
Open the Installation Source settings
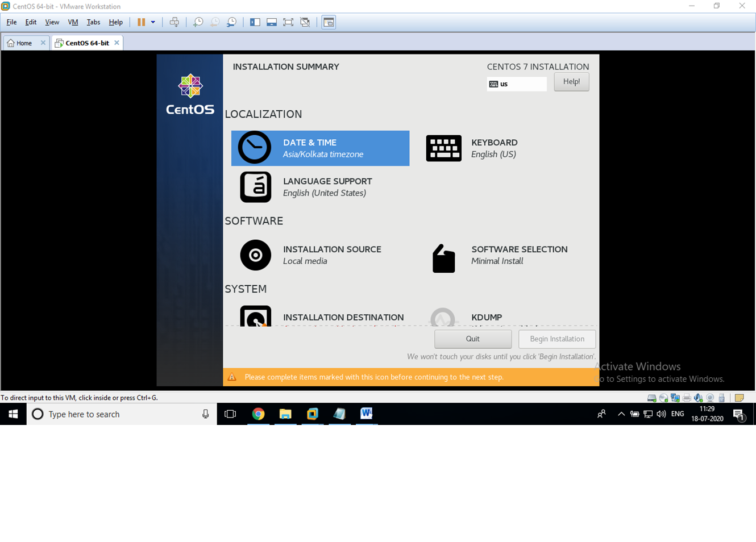point(332,255)
